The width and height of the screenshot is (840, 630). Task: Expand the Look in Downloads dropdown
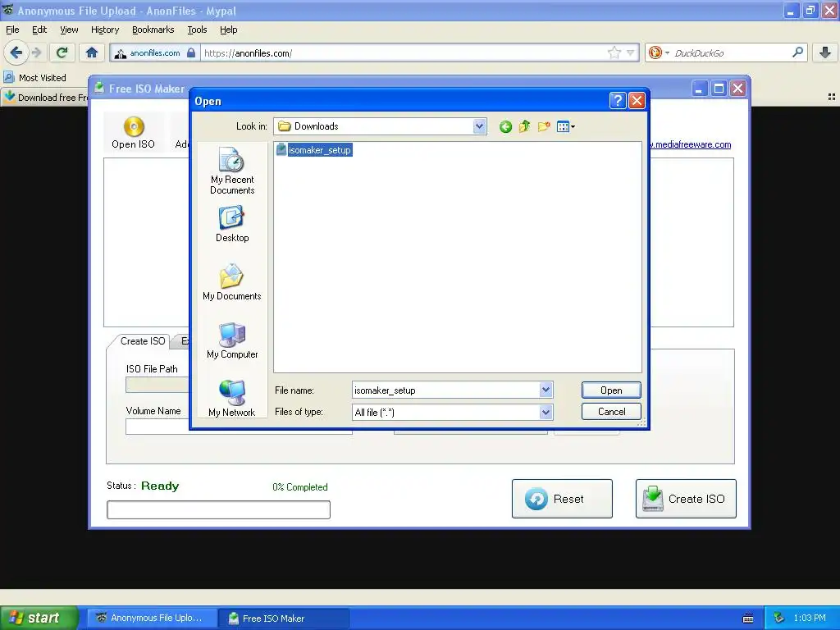pos(479,126)
